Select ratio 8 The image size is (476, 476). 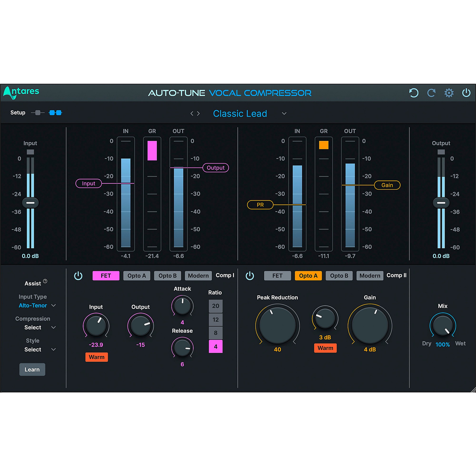click(x=216, y=333)
